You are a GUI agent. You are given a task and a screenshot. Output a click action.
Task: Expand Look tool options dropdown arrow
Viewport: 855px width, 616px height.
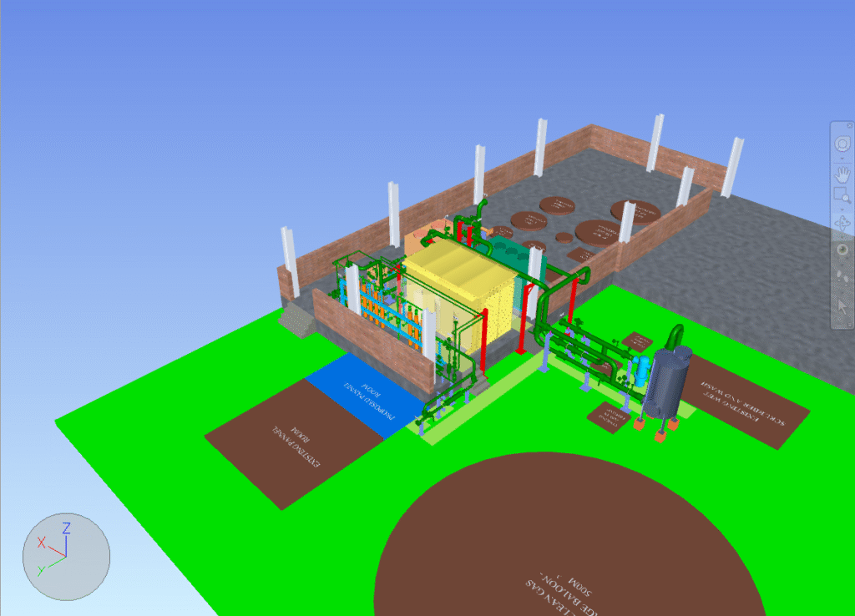pyautogui.click(x=842, y=263)
